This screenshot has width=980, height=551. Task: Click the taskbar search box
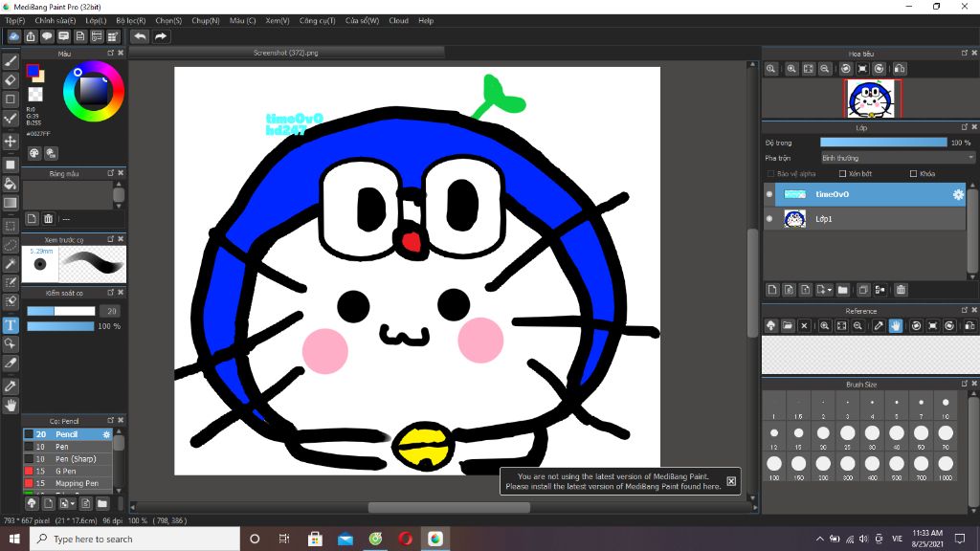click(x=134, y=539)
